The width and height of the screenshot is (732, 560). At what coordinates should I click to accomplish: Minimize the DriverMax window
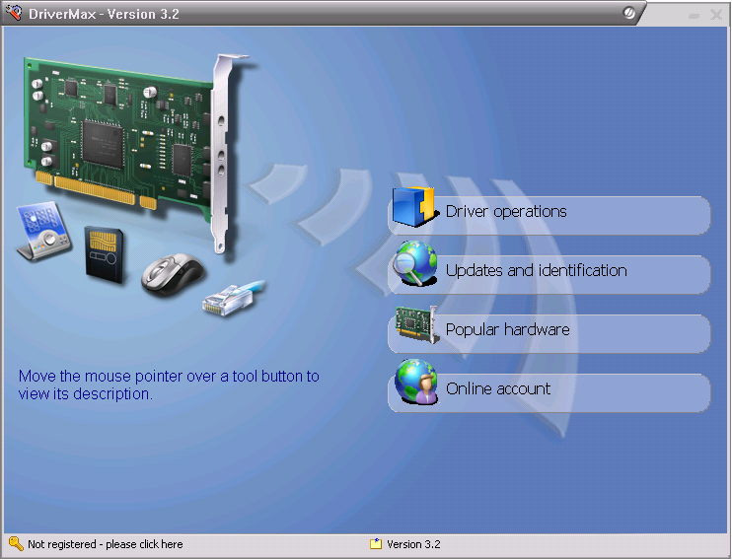pos(695,16)
